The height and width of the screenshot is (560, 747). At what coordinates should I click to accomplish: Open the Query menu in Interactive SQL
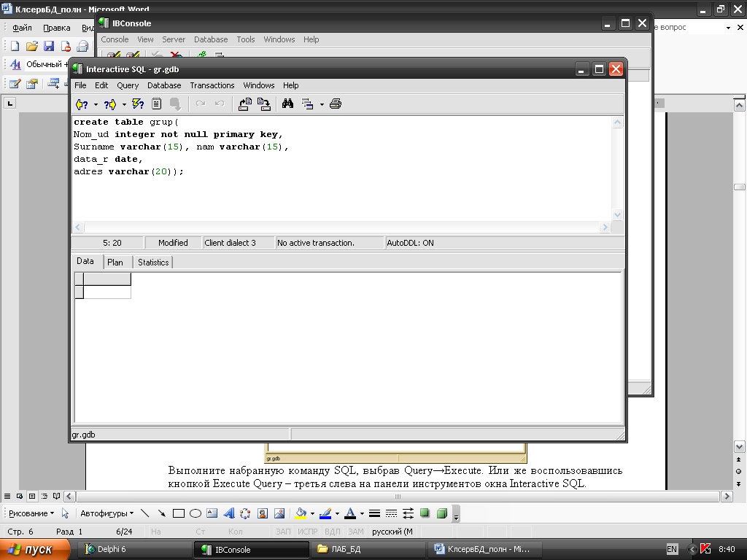(x=128, y=85)
